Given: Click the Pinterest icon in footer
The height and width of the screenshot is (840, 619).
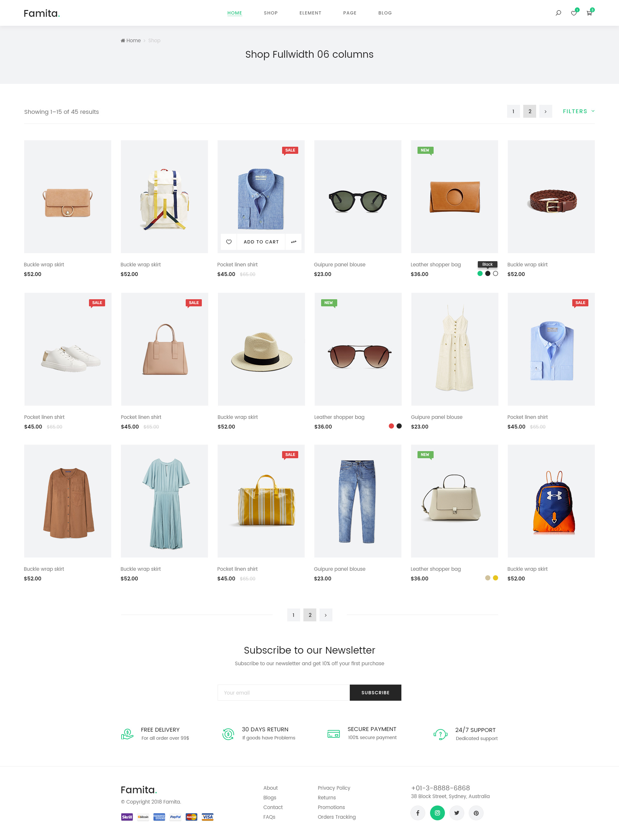Looking at the screenshot, I should (476, 813).
